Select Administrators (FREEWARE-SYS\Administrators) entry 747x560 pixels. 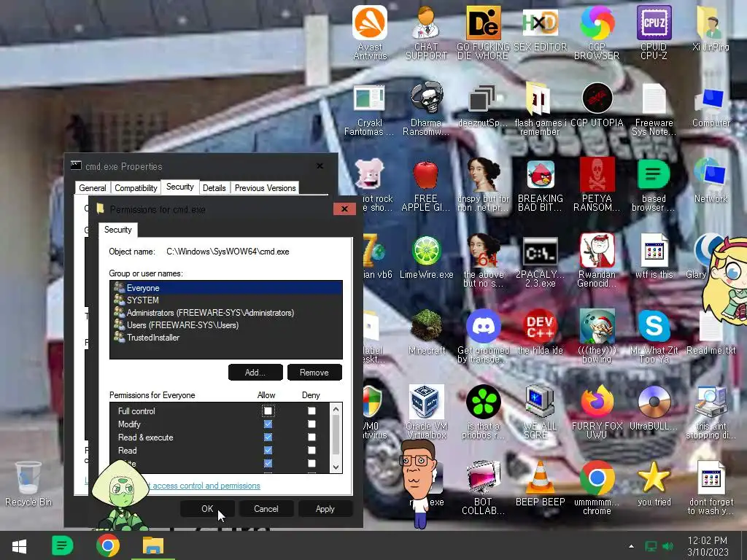tap(226, 312)
